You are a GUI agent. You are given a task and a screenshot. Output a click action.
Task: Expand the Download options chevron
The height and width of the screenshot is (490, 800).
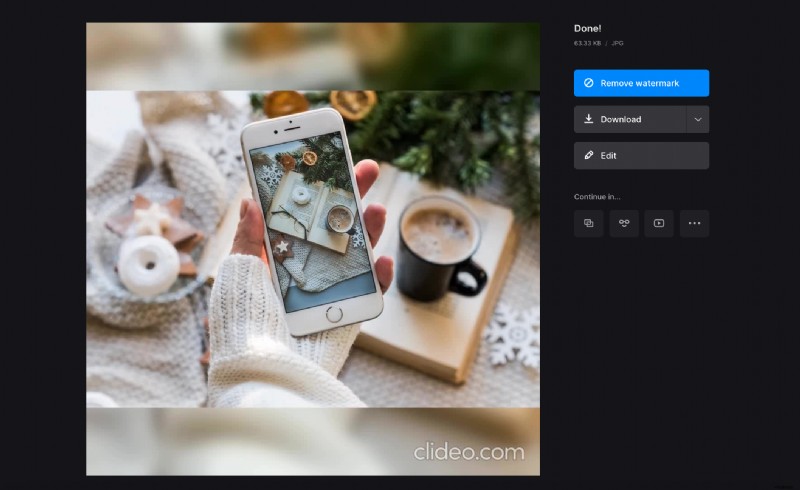pos(697,119)
